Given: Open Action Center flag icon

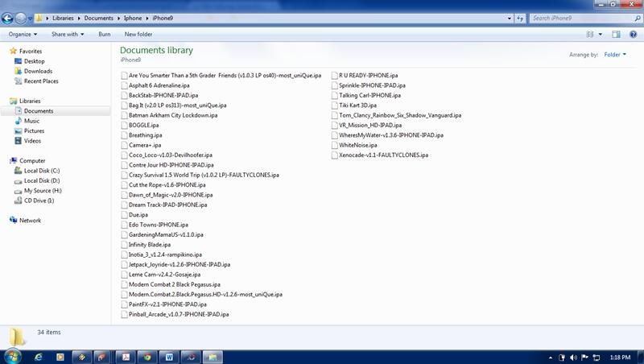Looking at the screenshot, I should (585, 358).
